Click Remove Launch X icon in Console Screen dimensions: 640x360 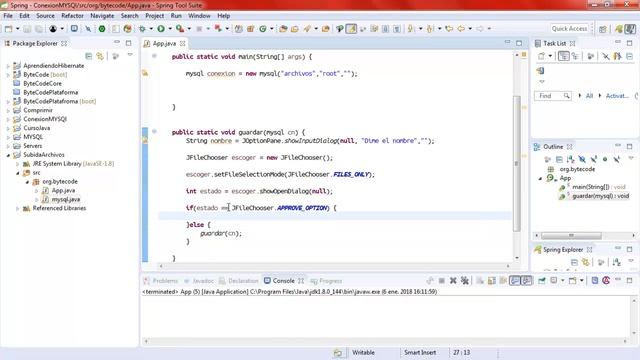pos(453,280)
